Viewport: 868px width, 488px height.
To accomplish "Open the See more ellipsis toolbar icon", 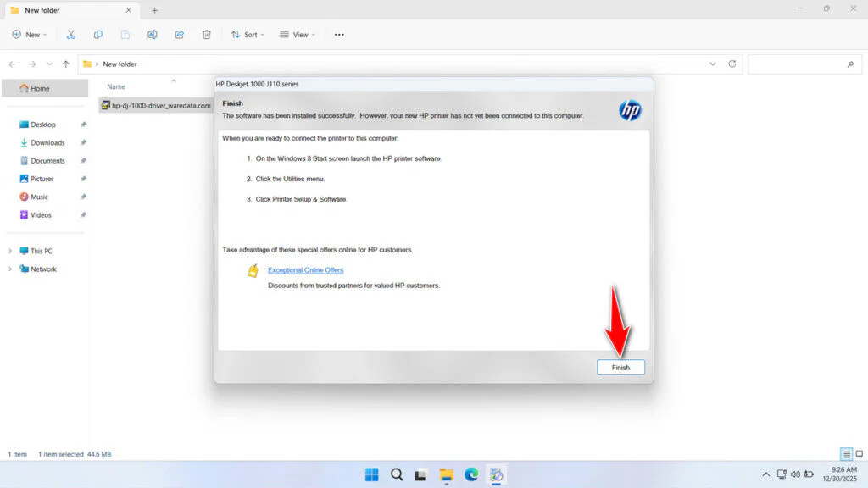I will (x=338, y=34).
